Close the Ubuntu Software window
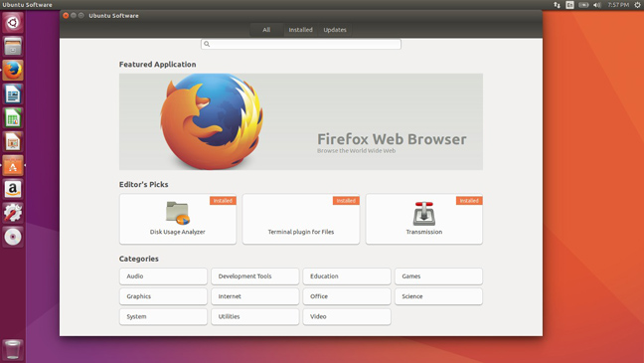The image size is (644, 363). pos(66,16)
